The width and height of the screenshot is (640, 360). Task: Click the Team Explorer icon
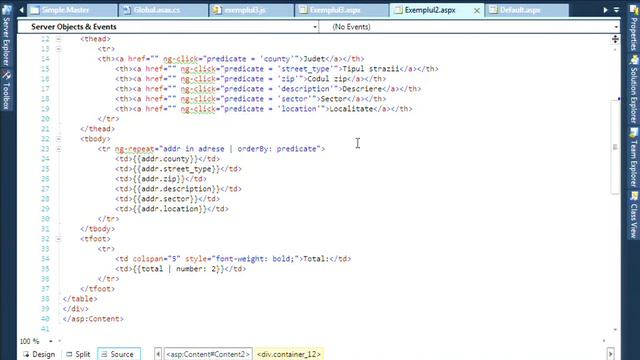[x=634, y=133]
